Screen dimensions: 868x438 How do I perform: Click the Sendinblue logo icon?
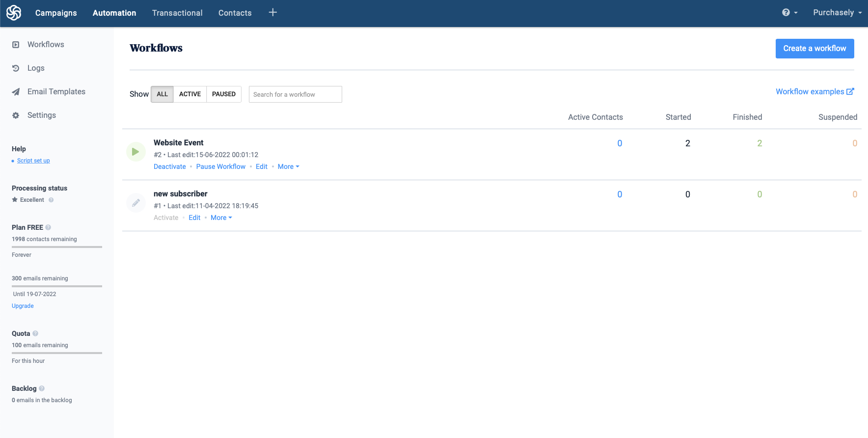coord(14,13)
